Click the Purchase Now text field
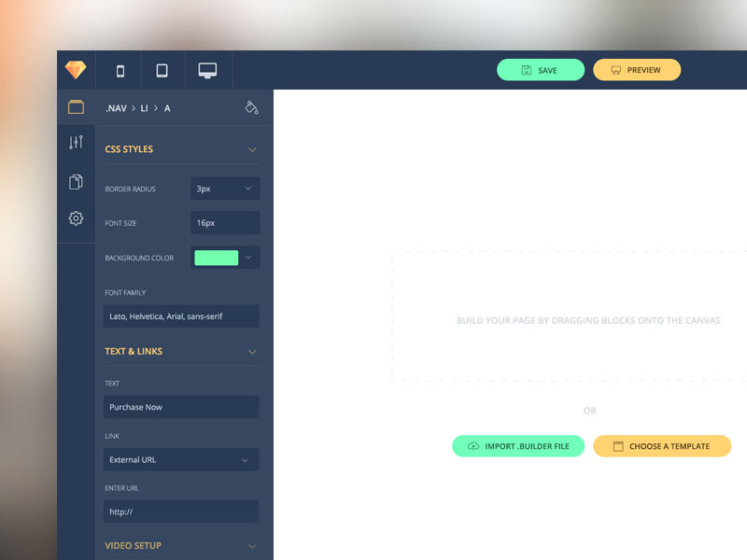The image size is (747, 560). click(x=180, y=407)
